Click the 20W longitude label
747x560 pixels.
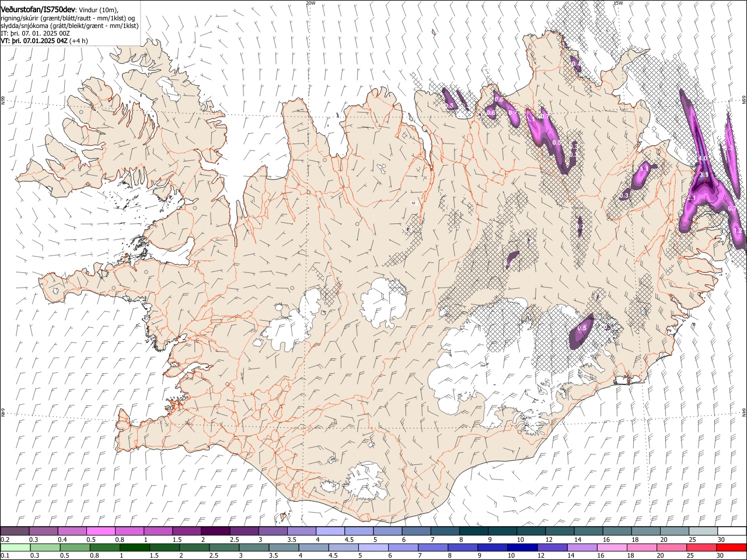click(310, 3)
